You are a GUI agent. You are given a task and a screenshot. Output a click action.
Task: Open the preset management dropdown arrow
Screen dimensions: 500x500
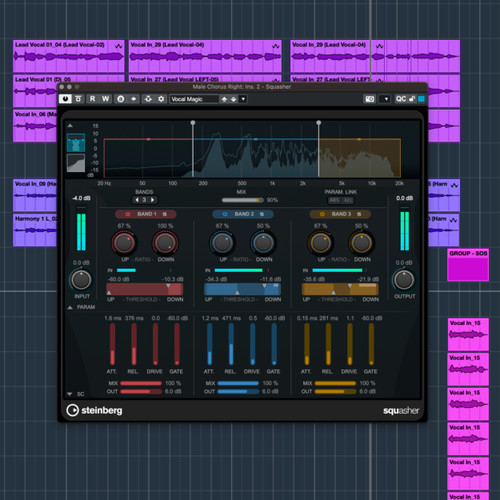[243, 99]
